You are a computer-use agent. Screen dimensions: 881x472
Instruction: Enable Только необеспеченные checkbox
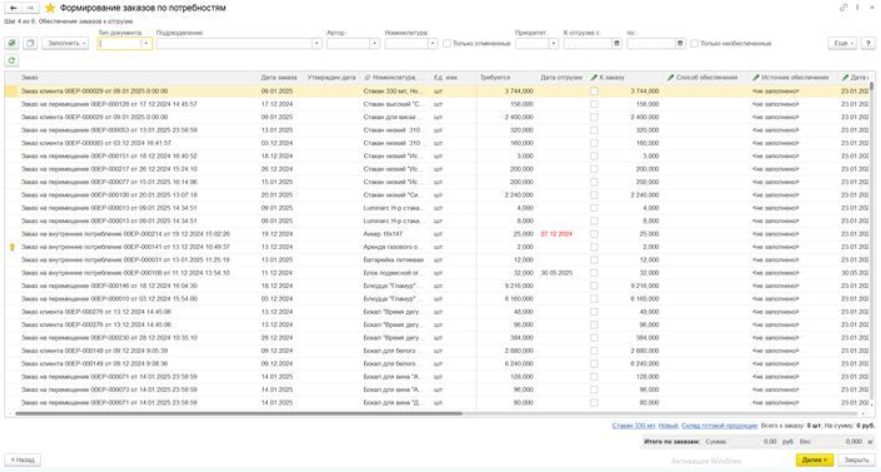pyautogui.click(x=696, y=44)
